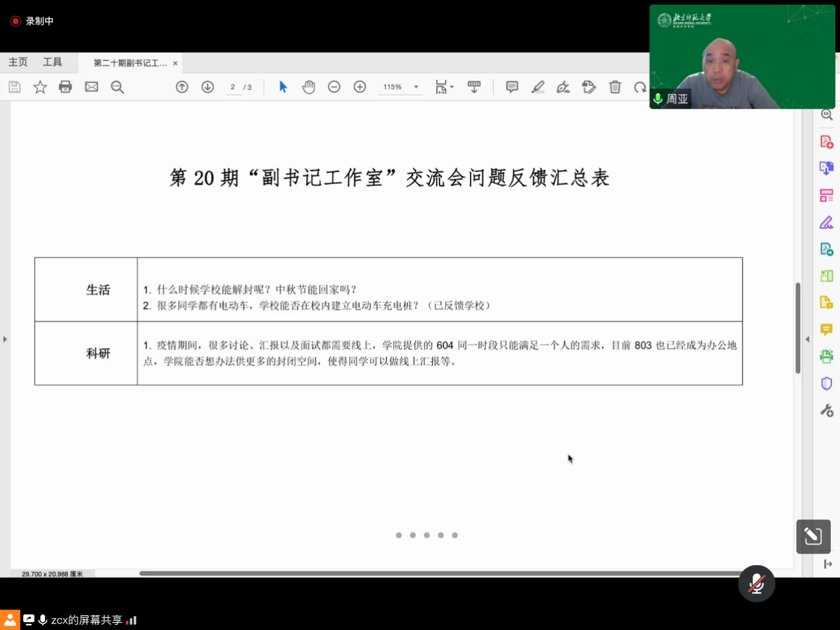The image size is (840, 630).
Task: Add a sticky note comment from the toolbar
Action: pos(512,87)
